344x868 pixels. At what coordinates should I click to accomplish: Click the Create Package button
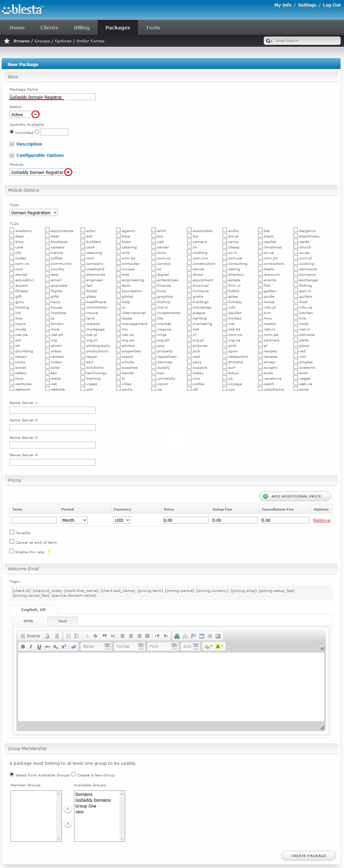(x=309, y=856)
